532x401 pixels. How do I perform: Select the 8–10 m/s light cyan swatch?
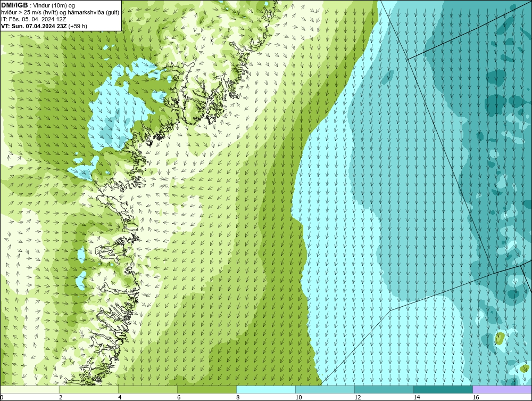pos(266,389)
